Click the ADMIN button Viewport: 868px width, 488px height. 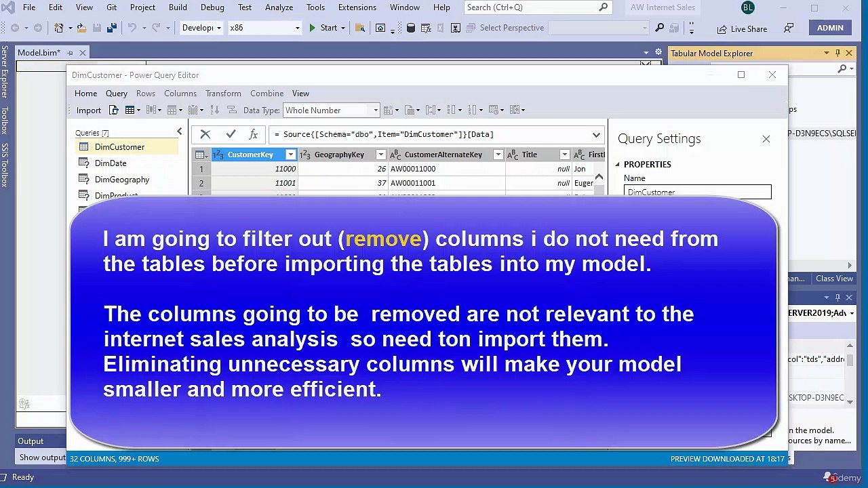[x=830, y=28]
